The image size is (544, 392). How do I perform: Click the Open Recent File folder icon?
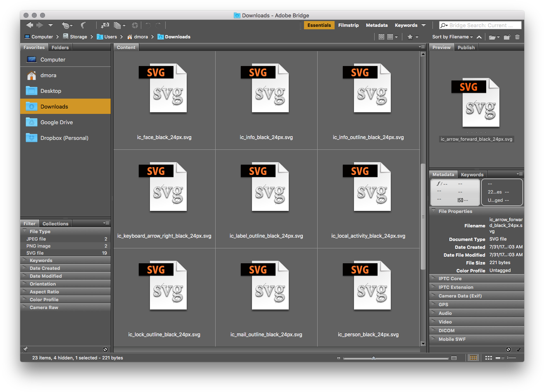493,37
